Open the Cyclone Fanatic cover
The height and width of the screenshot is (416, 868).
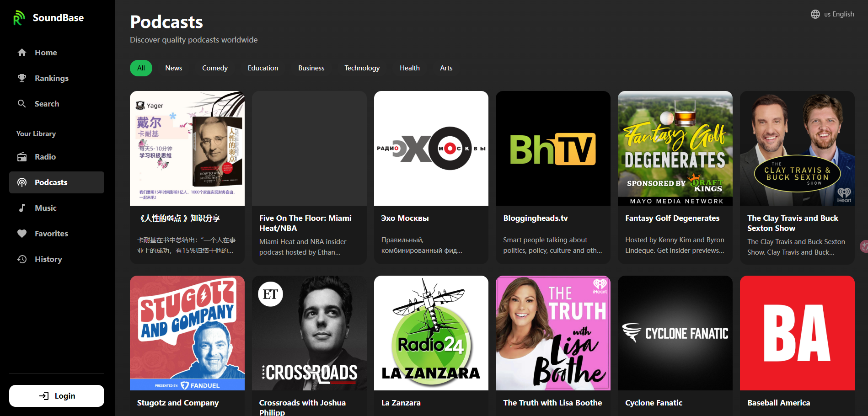click(675, 333)
